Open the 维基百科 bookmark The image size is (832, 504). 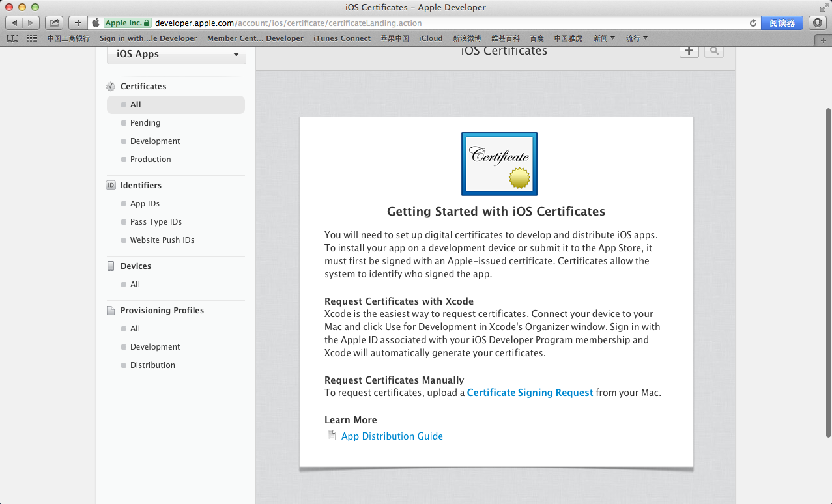pyautogui.click(x=506, y=38)
